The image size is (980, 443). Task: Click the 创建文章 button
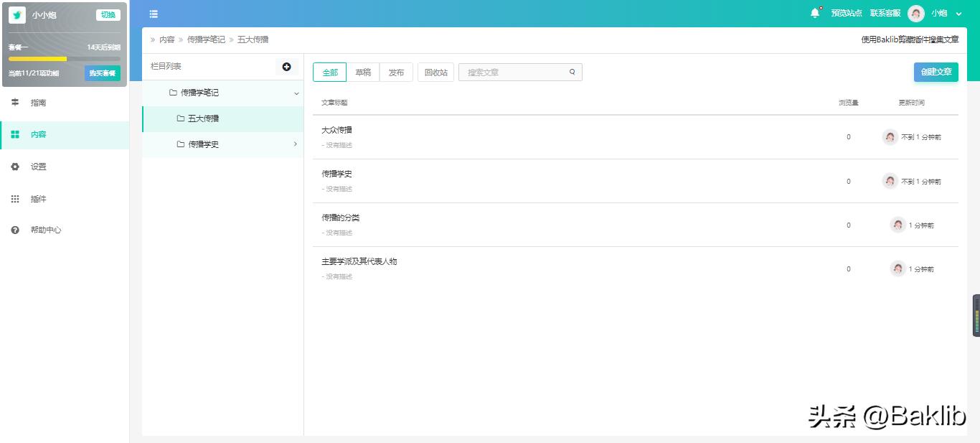click(936, 72)
